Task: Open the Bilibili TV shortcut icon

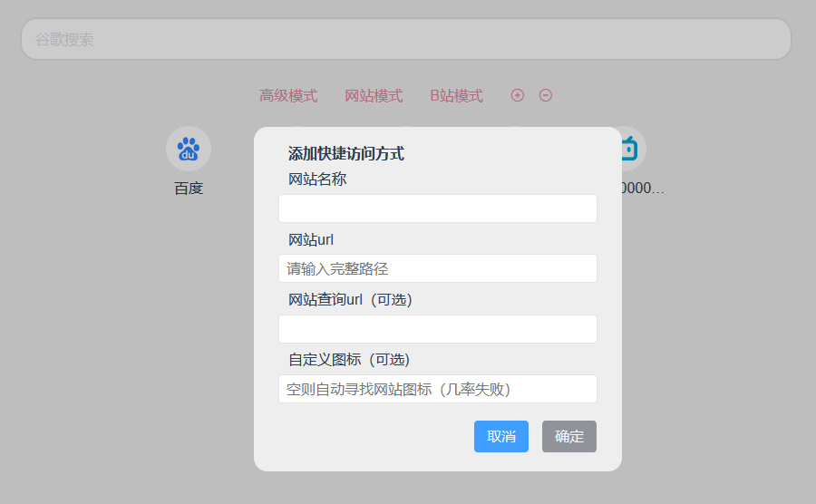Action: [x=631, y=149]
